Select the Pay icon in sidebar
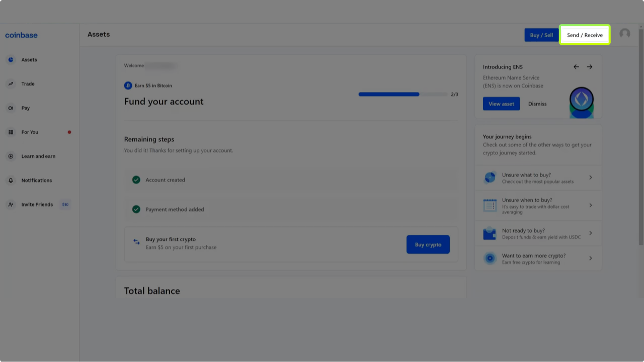Image resolution: width=644 pixels, height=362 pixels. (x=11, y=108)
